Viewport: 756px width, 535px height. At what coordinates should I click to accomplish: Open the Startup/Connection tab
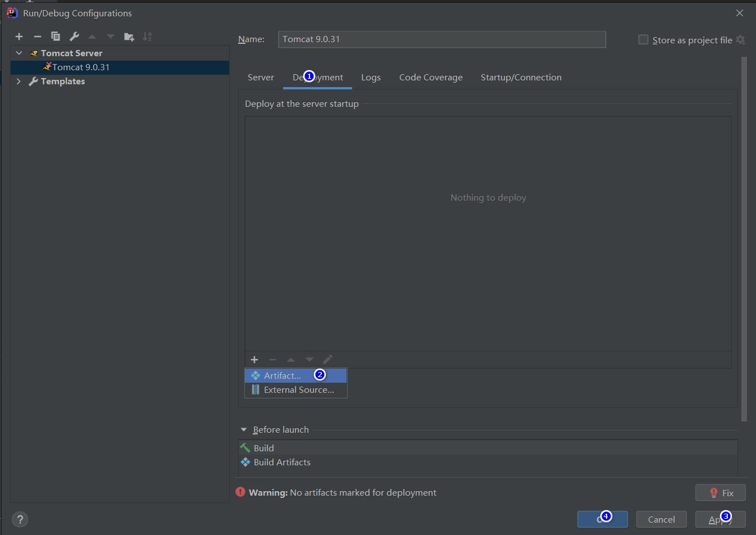[x=521, y=78]
